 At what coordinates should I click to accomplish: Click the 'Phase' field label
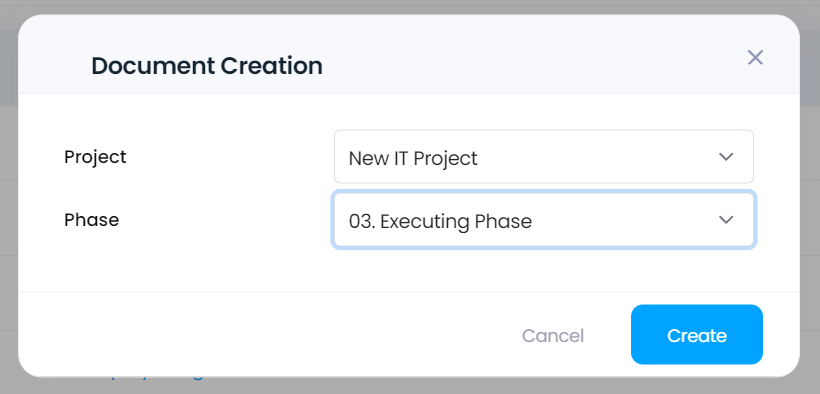pos(92,220)
